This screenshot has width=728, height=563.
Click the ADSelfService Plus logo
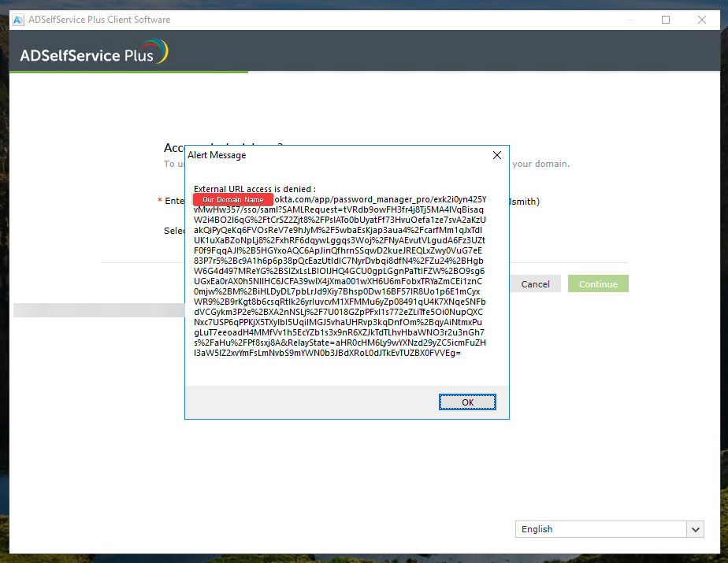(94, 52)
